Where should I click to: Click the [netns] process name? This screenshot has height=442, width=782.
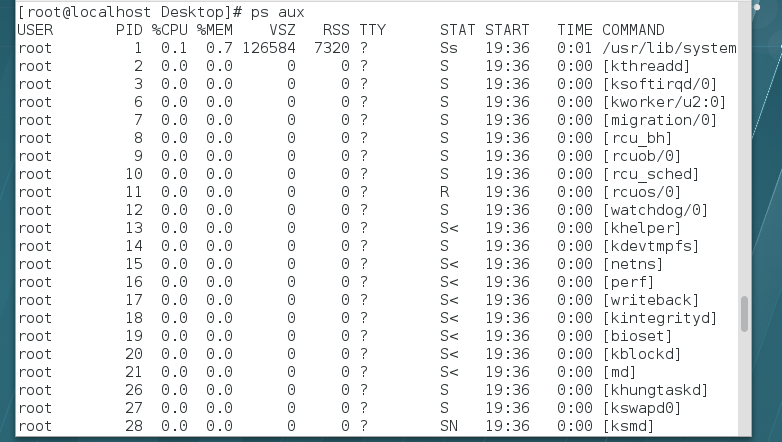click(633, 264)
